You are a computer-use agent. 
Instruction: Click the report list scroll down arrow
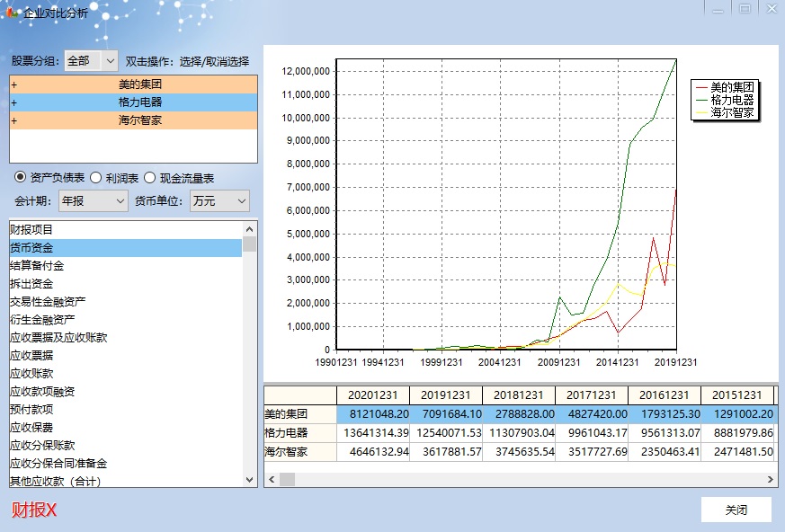(x=250, y=480)
